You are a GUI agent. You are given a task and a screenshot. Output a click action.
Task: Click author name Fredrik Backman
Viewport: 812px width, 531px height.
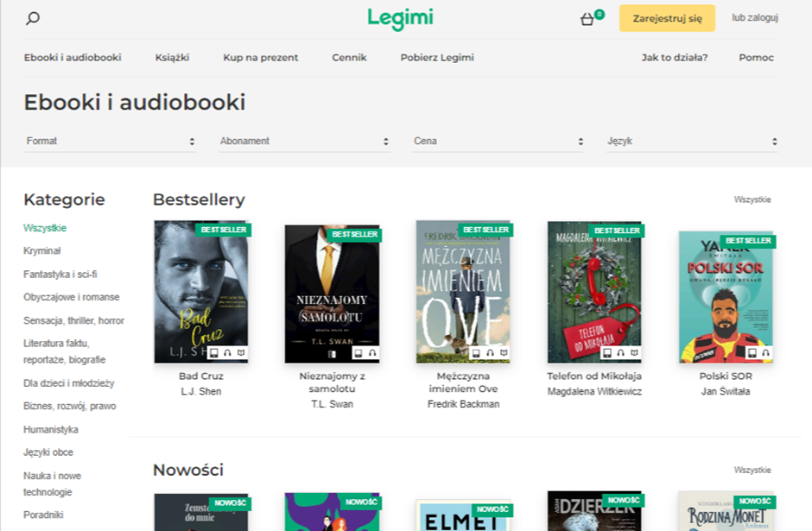[463, 404]
